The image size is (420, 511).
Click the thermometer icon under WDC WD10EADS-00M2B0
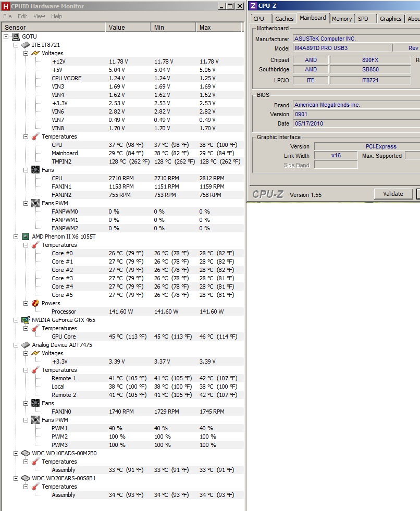[35, 462]
